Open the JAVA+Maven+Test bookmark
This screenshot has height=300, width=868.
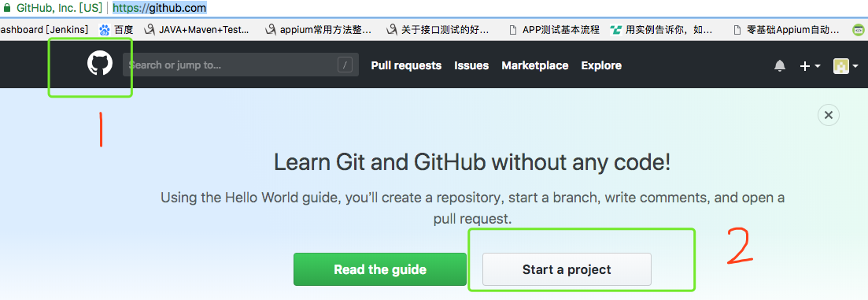(x=197, y=30)
